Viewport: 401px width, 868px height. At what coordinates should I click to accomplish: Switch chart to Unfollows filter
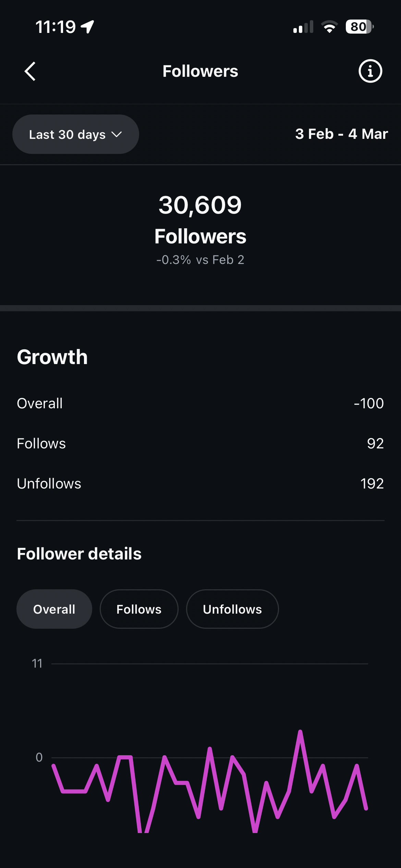point(232,609)
